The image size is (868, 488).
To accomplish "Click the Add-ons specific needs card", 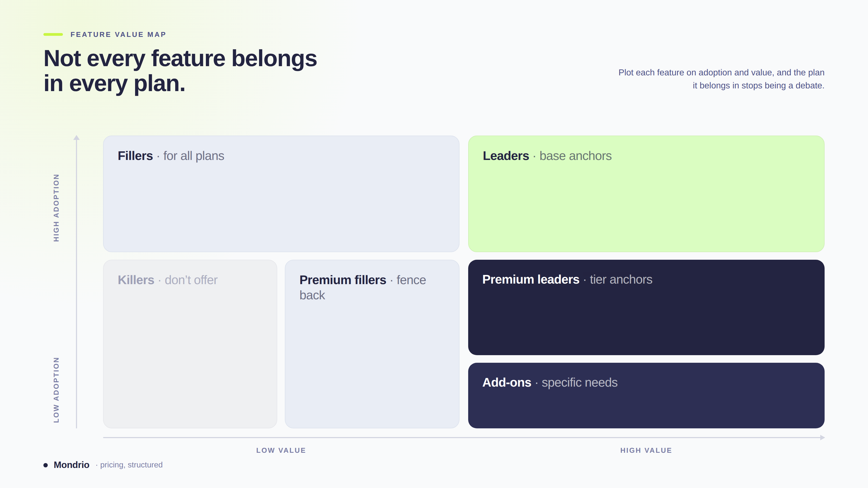I will click(x=646, y=395).
